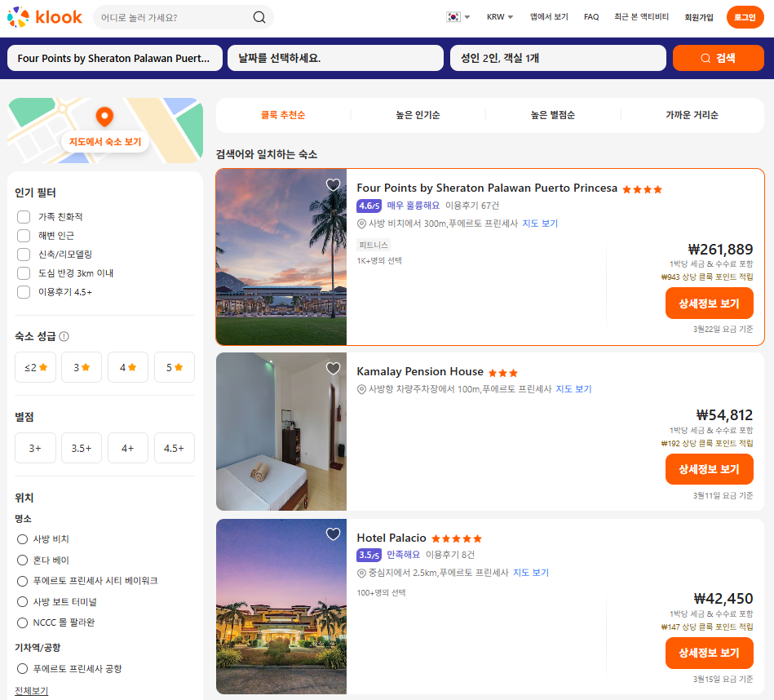
Task: Check the 해변 인근 filter
Action: coord(24,236)
